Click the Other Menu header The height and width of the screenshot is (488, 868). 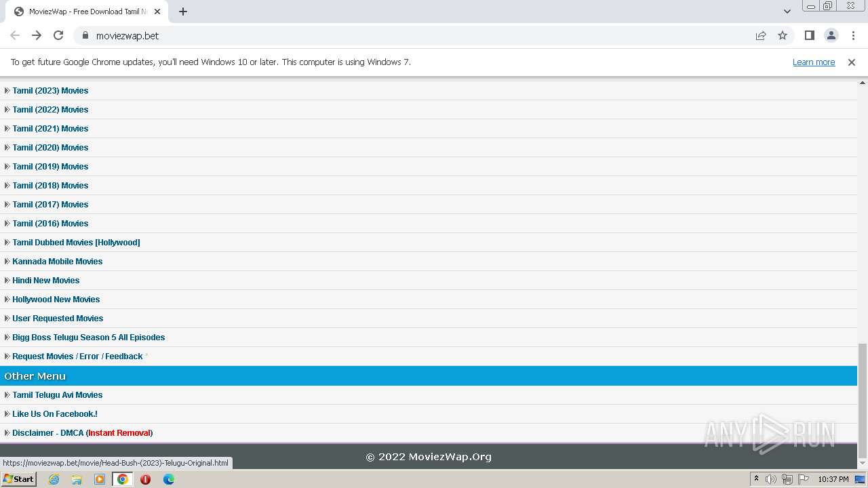tap(429, 376)
